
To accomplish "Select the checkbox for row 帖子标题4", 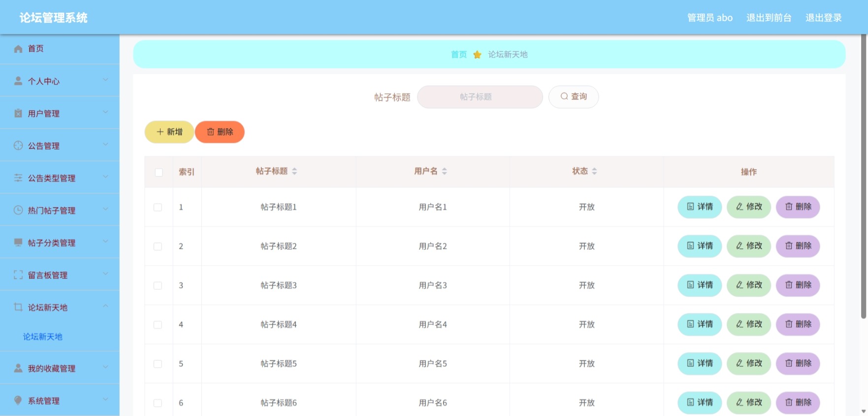I will coord(158,325).
